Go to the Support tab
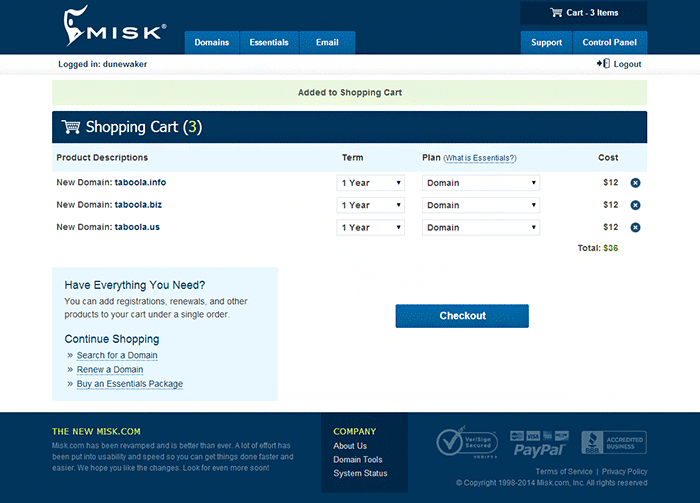This screenshot has height=503, width=700. click(546, 42)
